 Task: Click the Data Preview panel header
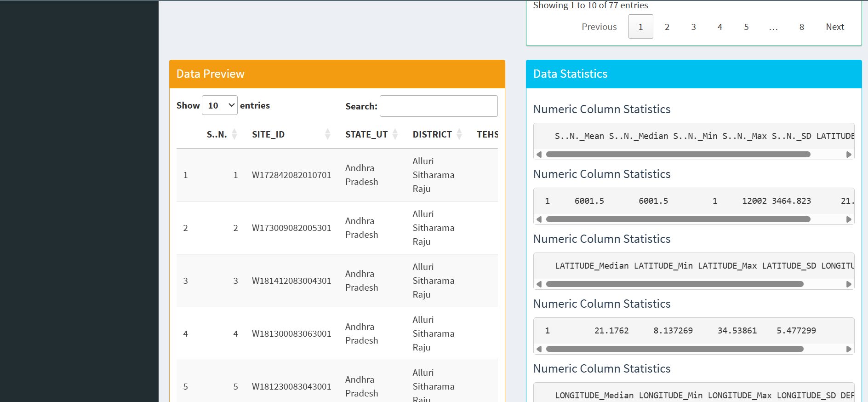click(337, 74)
